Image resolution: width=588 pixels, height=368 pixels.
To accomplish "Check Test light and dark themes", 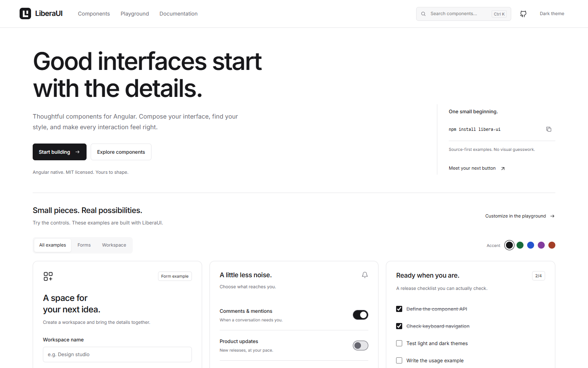I will point(399,343).
